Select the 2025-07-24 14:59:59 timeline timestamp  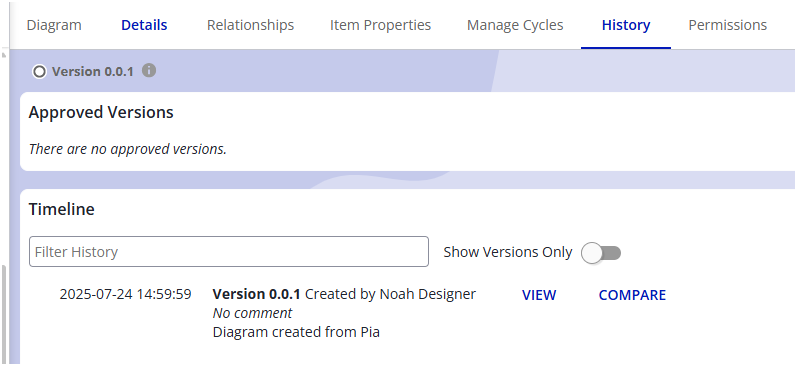pos(126,294)
